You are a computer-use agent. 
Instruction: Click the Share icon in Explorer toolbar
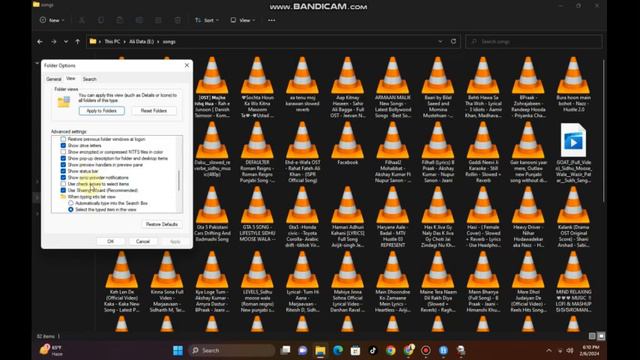click(x=158, y=20)
